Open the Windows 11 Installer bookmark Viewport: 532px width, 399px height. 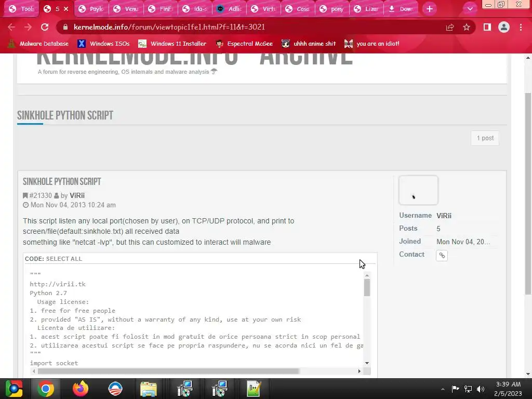pos(172,44)
